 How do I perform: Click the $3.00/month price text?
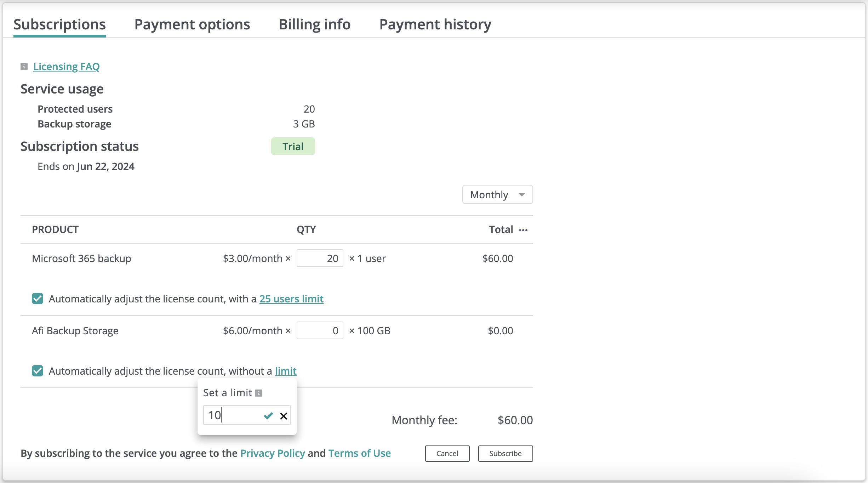tap(253, 258)
